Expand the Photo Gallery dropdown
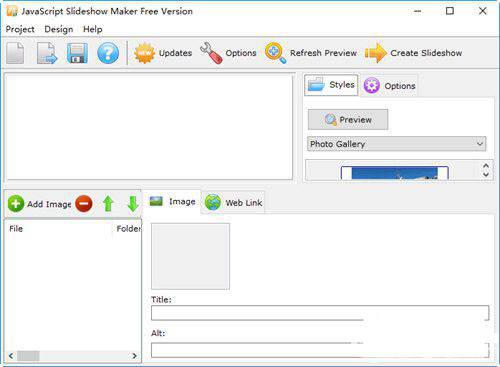The image size is (500, 367). tap(396, 144)
